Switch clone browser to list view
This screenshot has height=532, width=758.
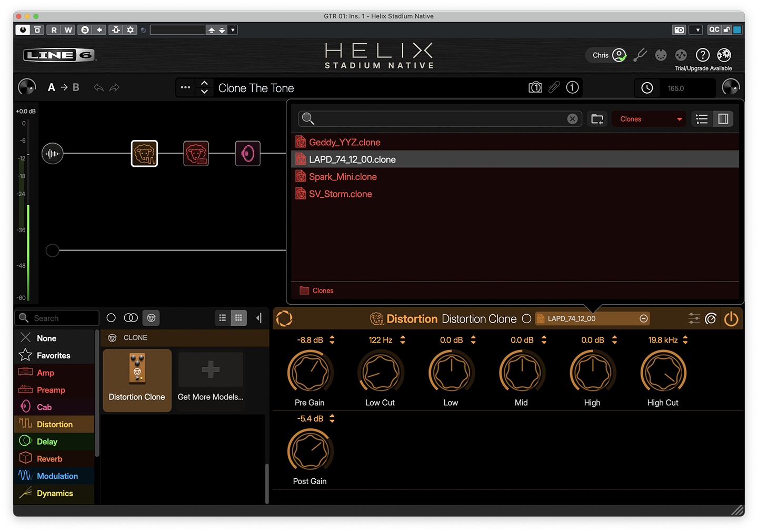click(702, 119)
